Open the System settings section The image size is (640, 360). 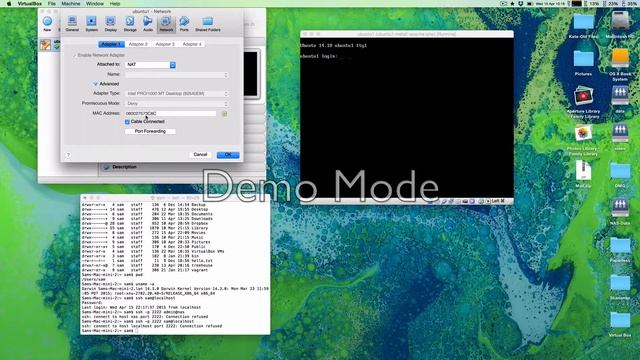91,24
